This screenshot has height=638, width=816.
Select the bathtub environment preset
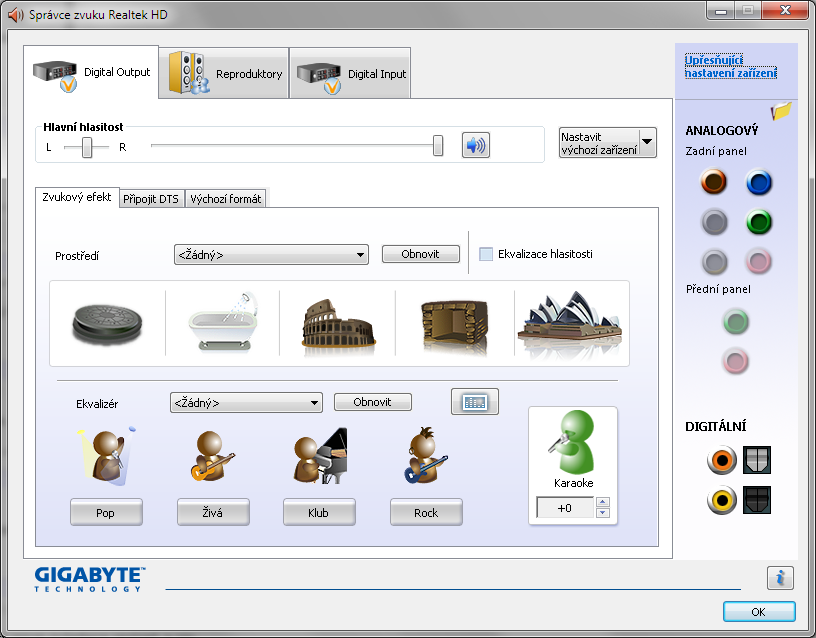[223, 321]
